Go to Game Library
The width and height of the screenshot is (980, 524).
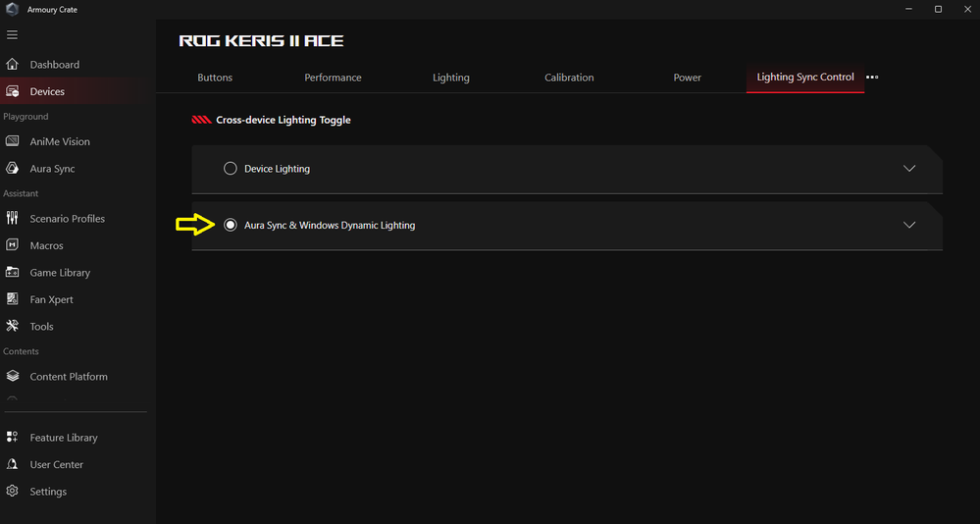point(60,273)
